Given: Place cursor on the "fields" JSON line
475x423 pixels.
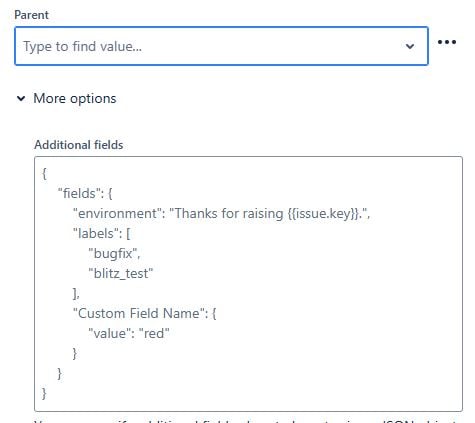Looking at the screenshot, I should 85,193.
